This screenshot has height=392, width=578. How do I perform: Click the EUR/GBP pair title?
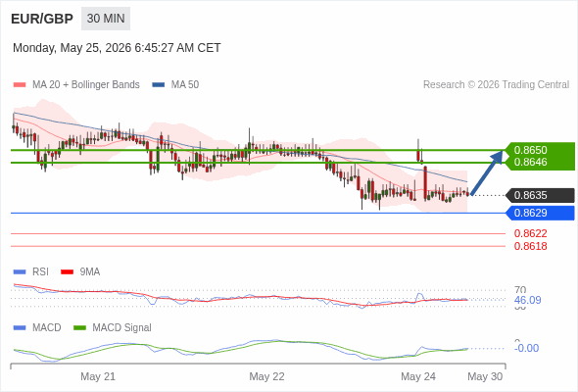[x=42, y=19]
